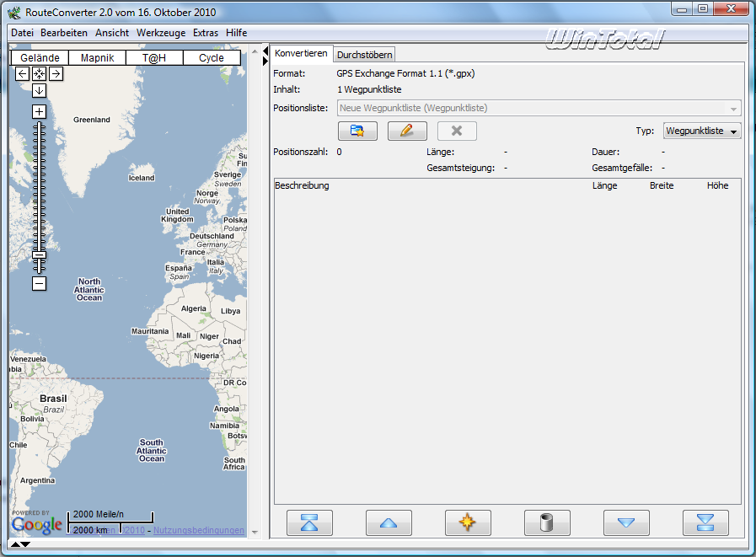This screenshot has height=557, width=756.
Task: Open the Werkzeuge menu
Action: click(161, 33)
